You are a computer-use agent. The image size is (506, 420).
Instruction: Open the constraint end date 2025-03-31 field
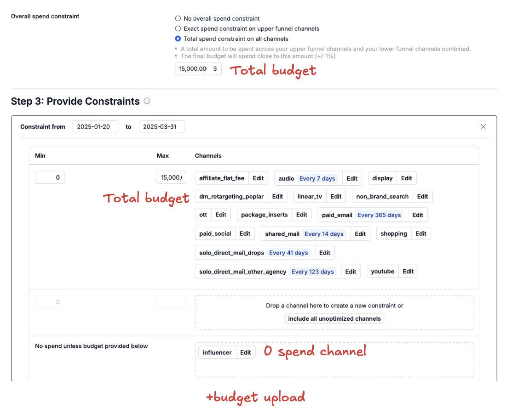point(161,127)
